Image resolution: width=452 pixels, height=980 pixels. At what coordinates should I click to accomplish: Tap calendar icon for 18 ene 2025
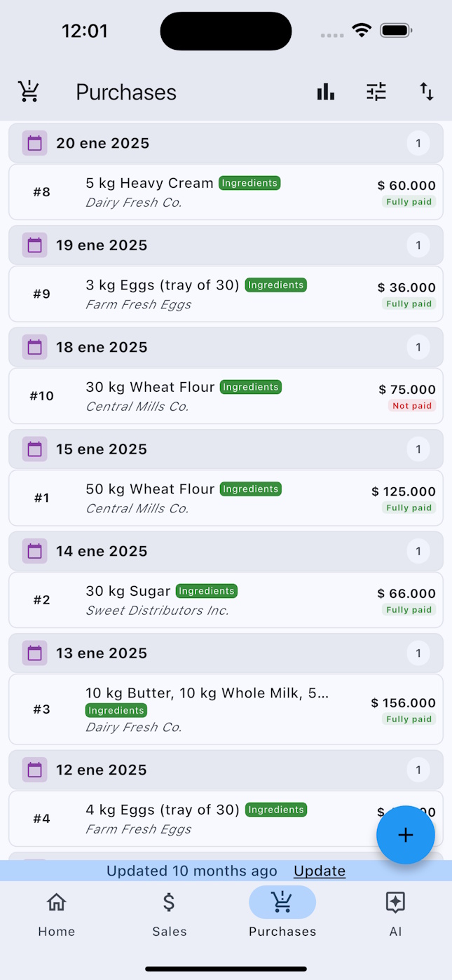coord(34,348)
